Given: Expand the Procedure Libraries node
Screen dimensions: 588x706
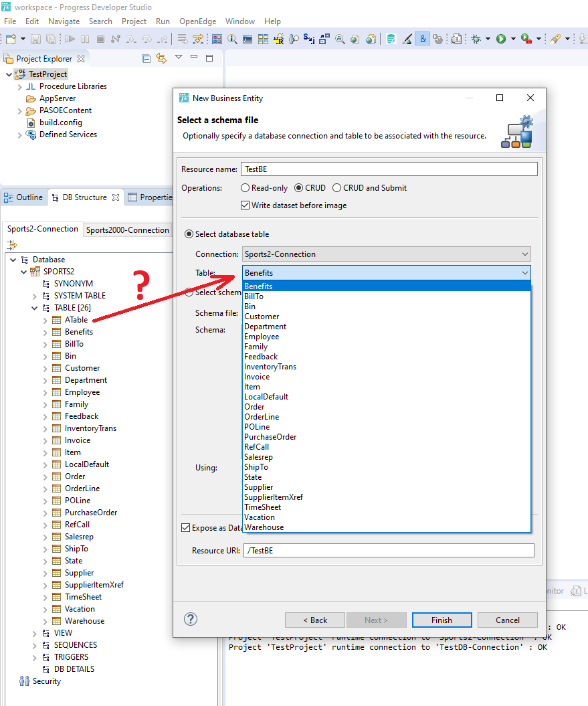Looking at the screenshot, I should tap(20, 86).
